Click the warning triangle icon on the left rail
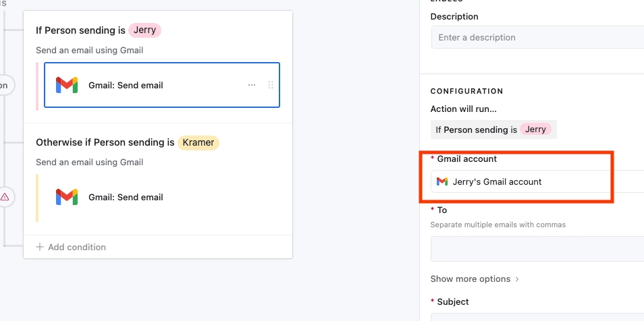 click(x=5, y=197)
